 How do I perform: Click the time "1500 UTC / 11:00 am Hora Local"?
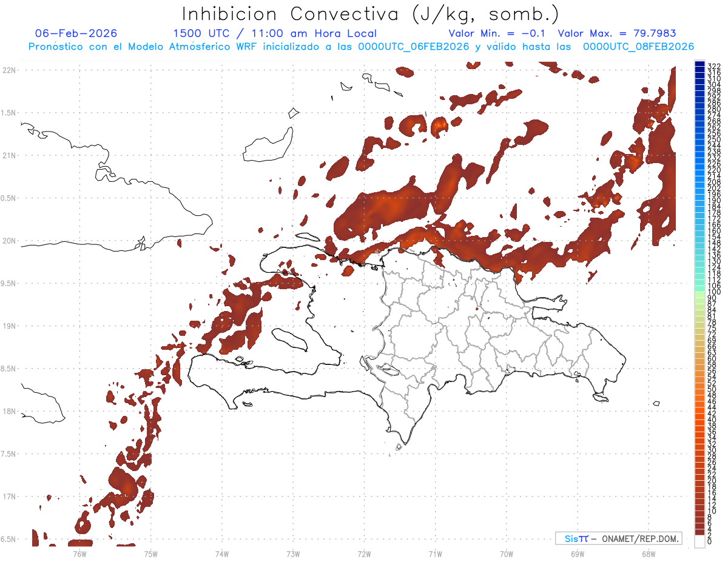click(x=275, y=34)
